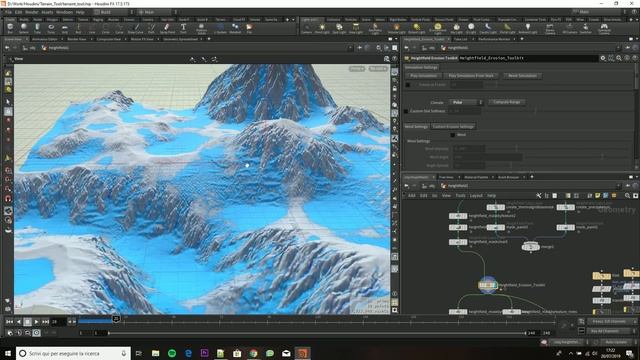640x360 pixels.
Task: Select the Font shelf tool
Action: 183,28
